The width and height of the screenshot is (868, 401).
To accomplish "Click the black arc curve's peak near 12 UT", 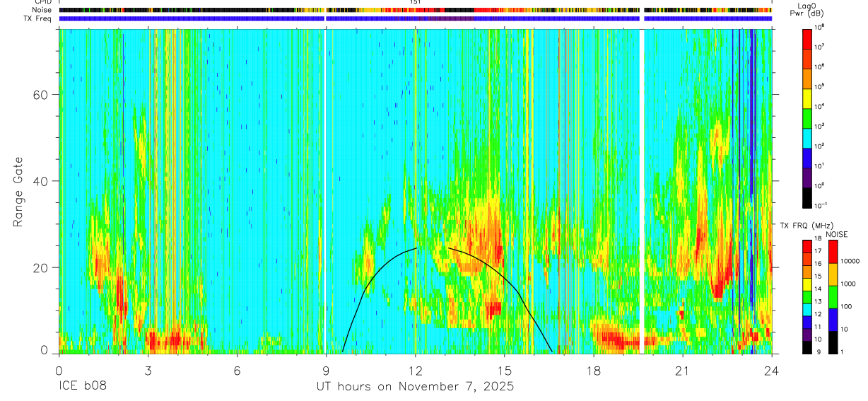I will [417, 248].
